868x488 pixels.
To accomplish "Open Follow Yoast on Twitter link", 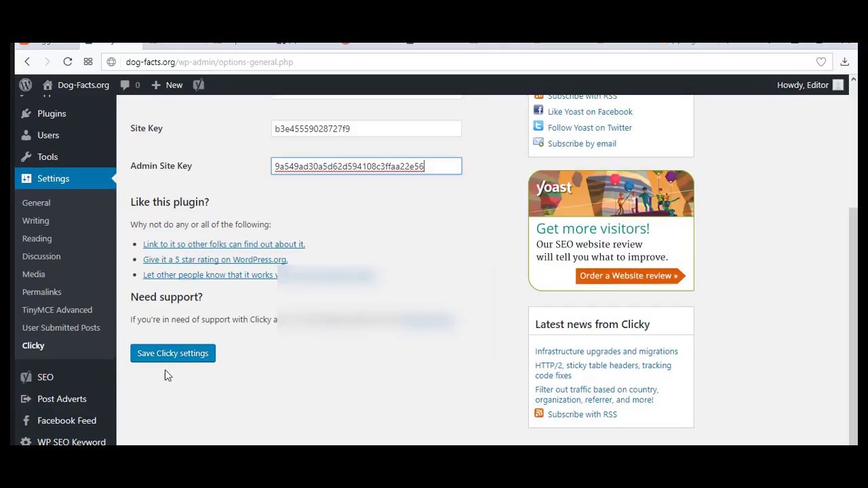I will click(x=590, y=127).
